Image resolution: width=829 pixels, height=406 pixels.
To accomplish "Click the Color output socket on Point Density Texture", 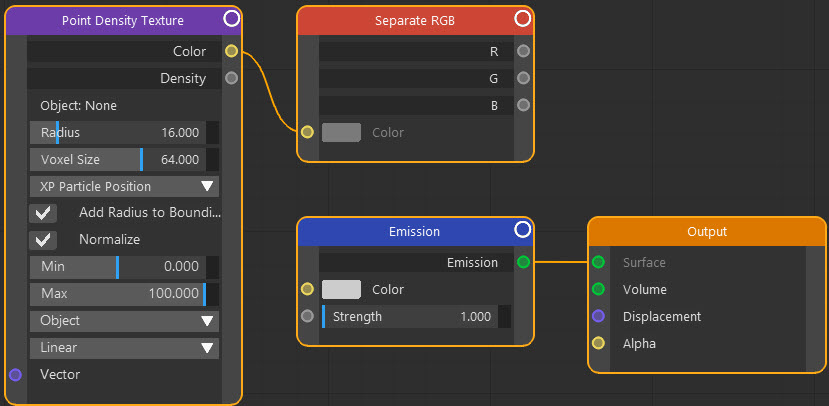I will (x=232, y=51).
